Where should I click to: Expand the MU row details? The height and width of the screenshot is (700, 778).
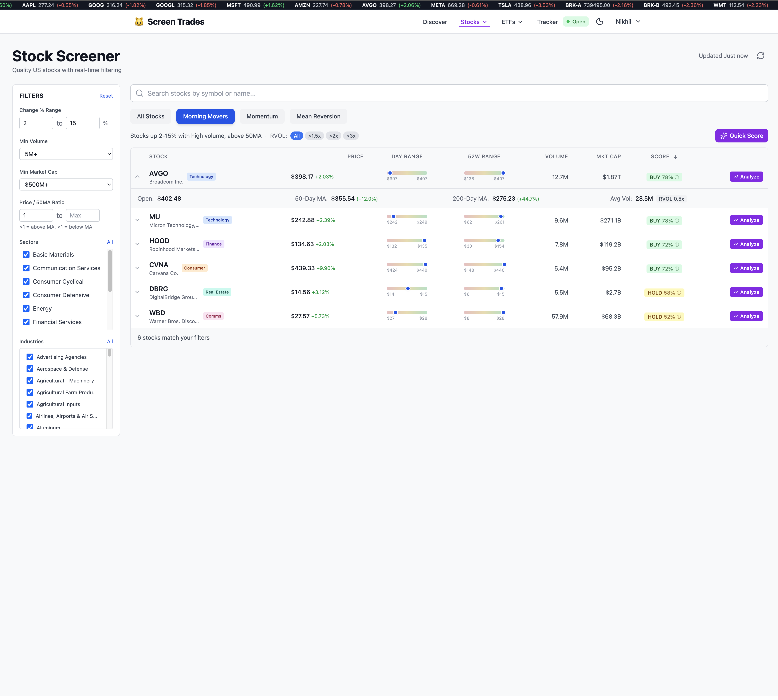[137, 220]
